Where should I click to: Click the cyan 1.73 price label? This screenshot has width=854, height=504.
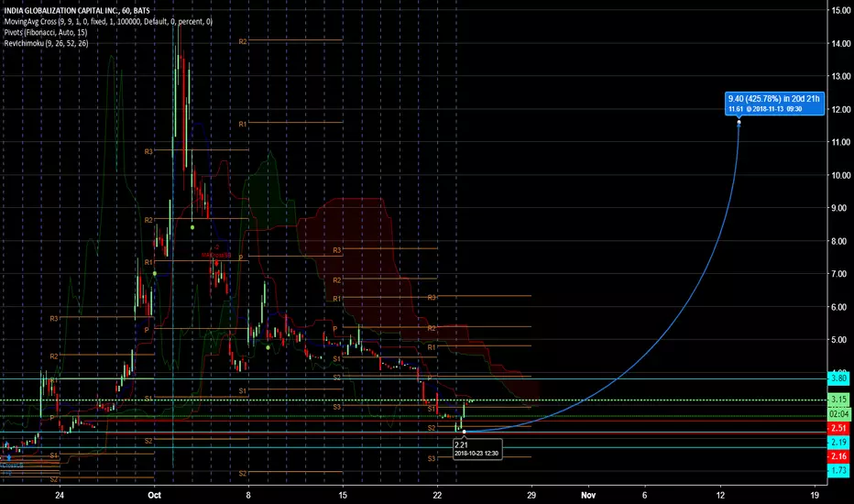pos(838,470)
